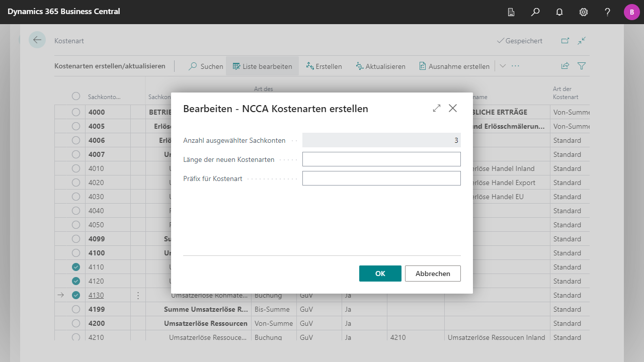Expand more actions chevron in toolbar
This screenshot has height=362, width=644.
[503, 66]
